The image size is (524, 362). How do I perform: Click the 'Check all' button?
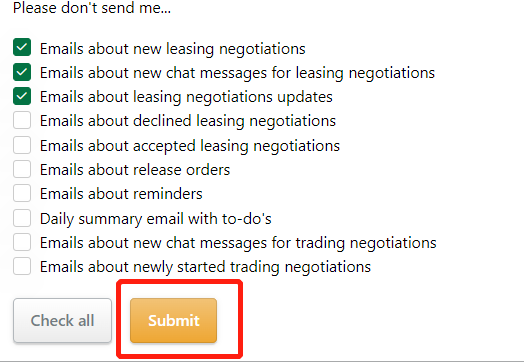[62, 320]
